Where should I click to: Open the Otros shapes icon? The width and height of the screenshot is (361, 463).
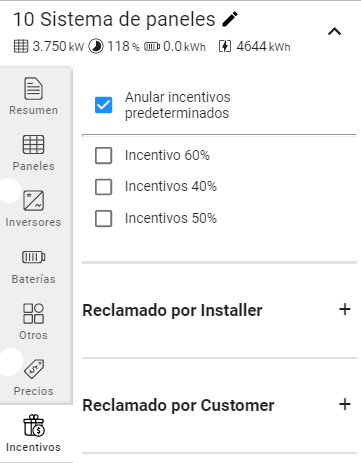pyautogui.click(x=33, y=313)
